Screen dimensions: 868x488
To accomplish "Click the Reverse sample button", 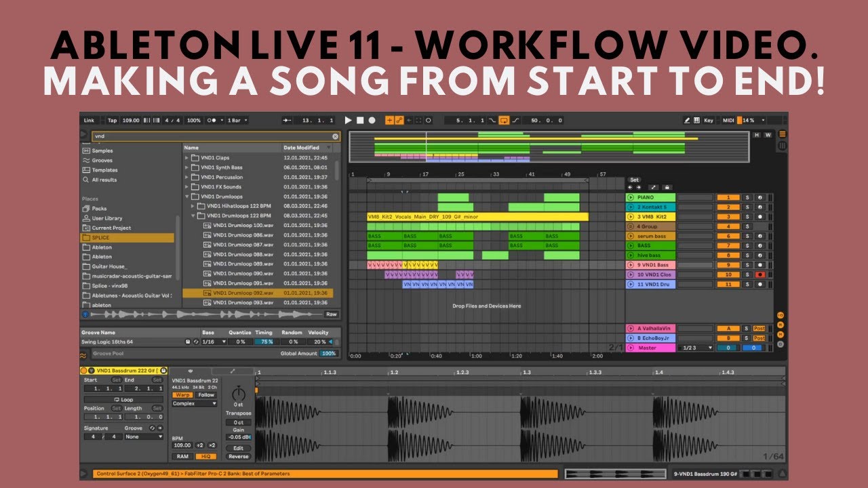I will coord(238,457).
